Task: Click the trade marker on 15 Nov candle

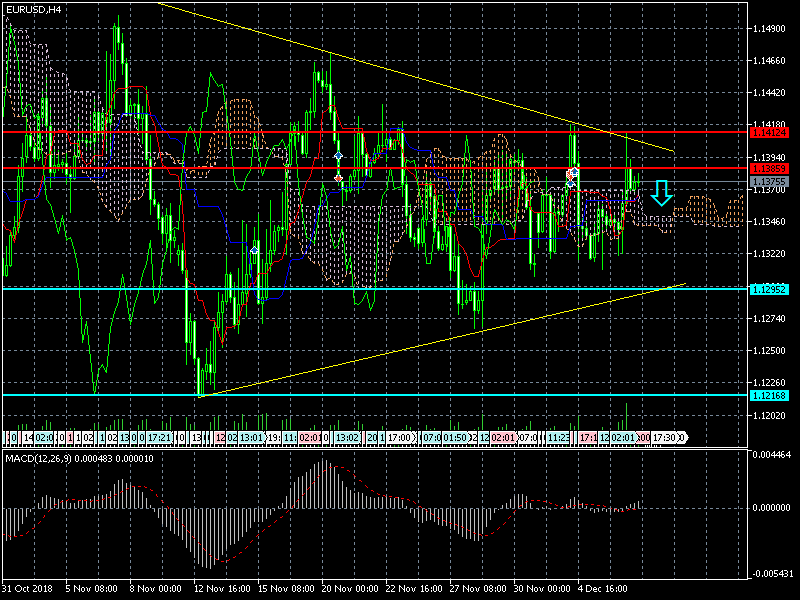Action: [x=255, y=250]
